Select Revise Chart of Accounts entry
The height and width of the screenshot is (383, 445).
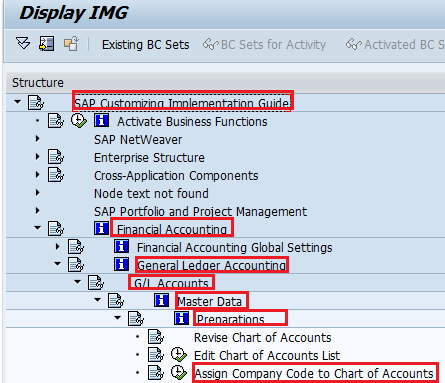coord(263,338)
